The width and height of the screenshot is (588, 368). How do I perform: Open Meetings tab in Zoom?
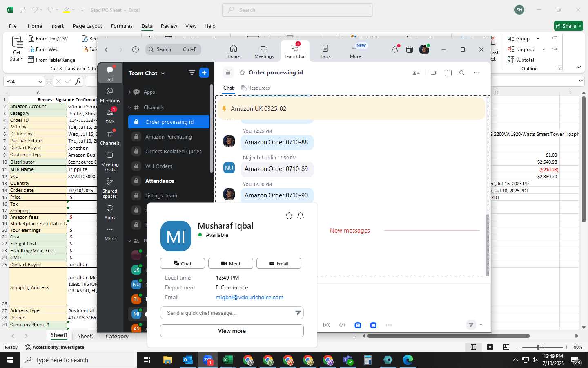(264, 52)
